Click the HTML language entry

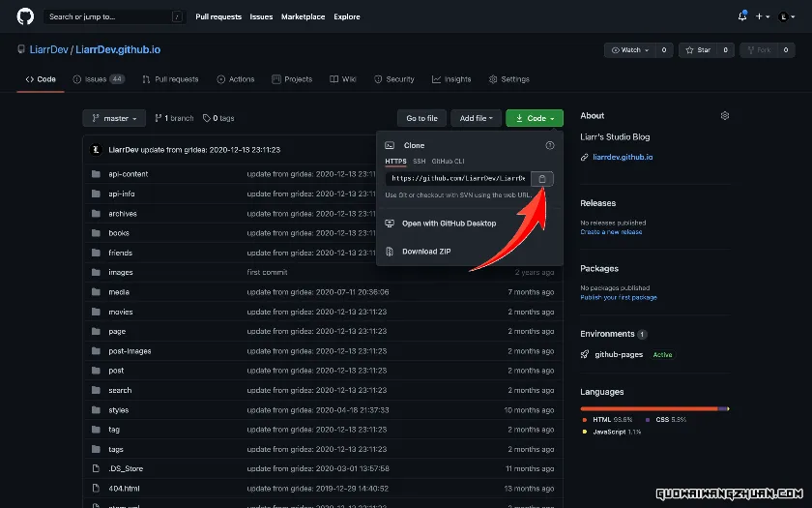607,419
